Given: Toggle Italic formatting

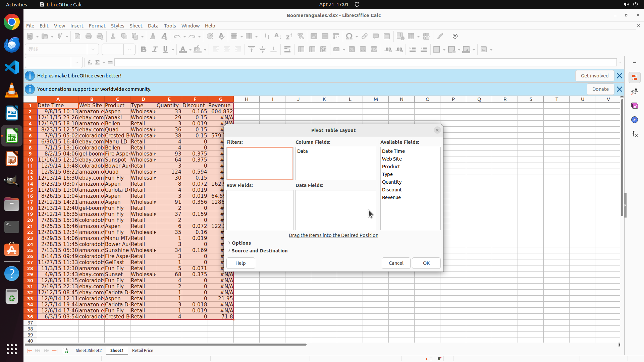Looking at the screenshot, I should coord(155,49).
